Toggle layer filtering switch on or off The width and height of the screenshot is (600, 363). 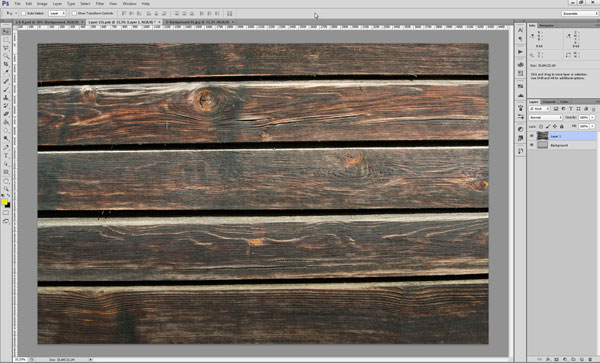(593, 109)
